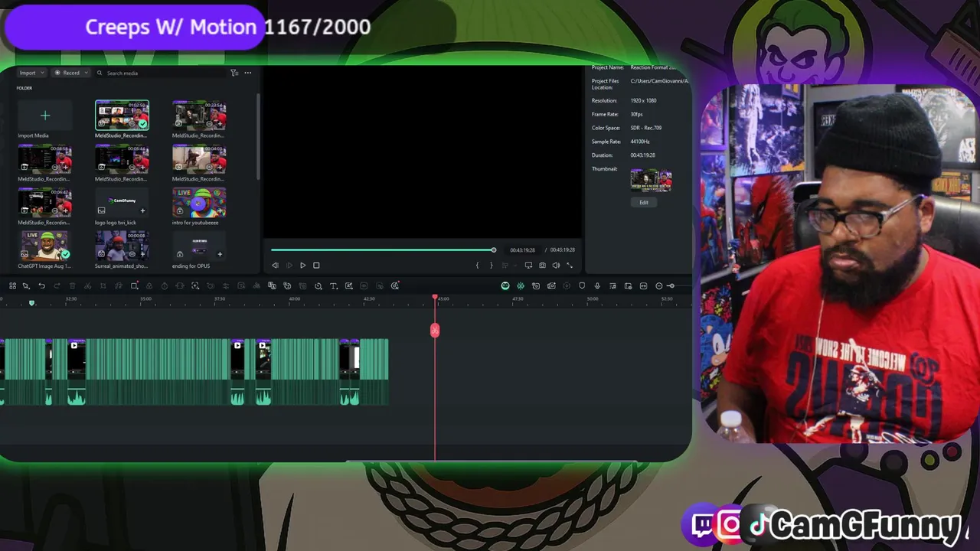Step back one frame in preview
Image resolution: width=980 pixels, height=551 pixels.
pyautogui.click(x=275, y=266)
